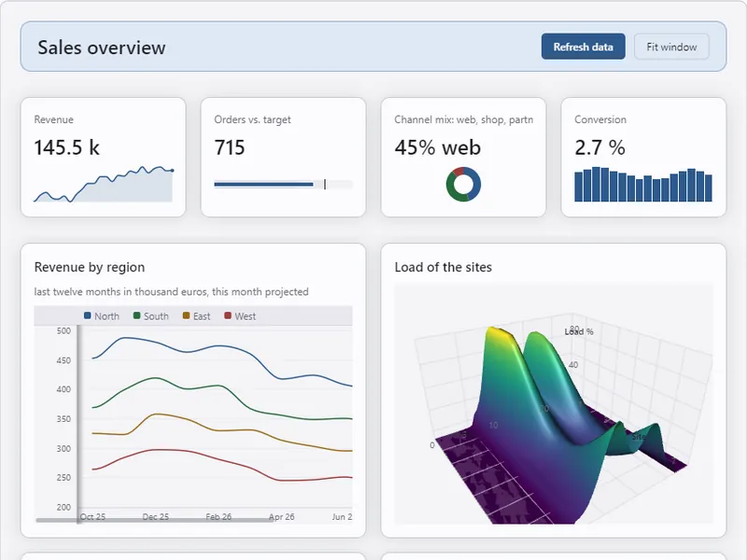
Task: Click the Refresh data button
Action: [583, 47]
